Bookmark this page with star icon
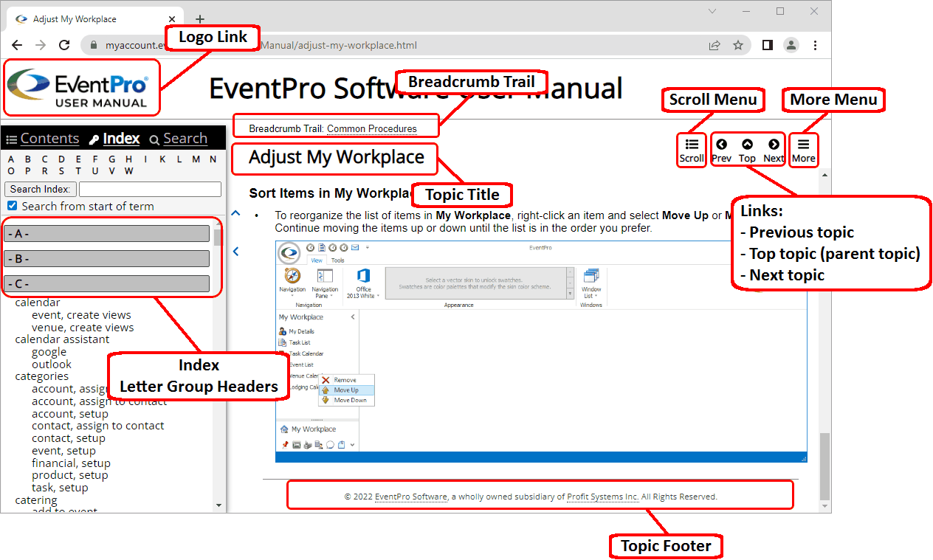This screenshot has width=933, height=560. [738, 45]
